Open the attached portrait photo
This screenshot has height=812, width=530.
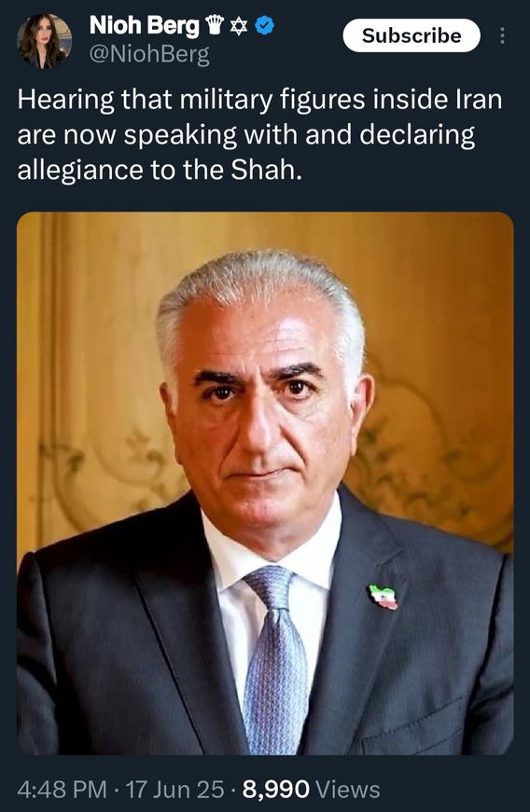[265, 483]
